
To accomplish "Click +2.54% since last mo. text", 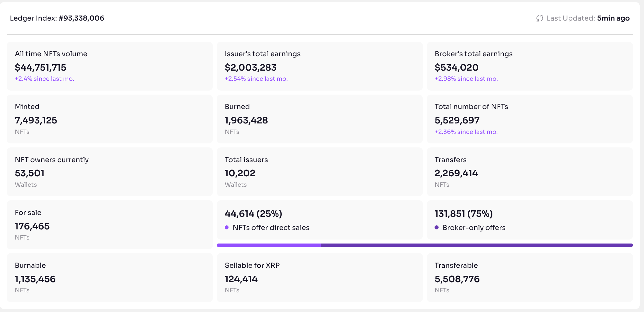I will pos(256,79).
